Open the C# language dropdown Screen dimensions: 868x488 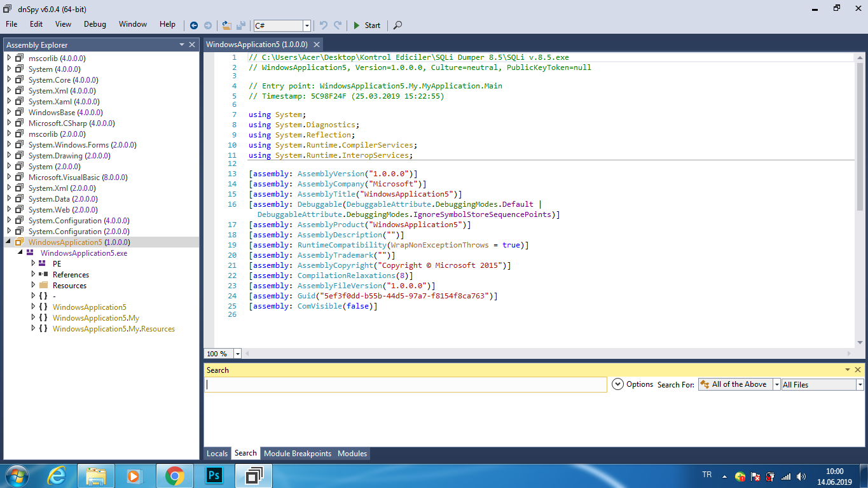pyautogui.click(x=307, y=25)
